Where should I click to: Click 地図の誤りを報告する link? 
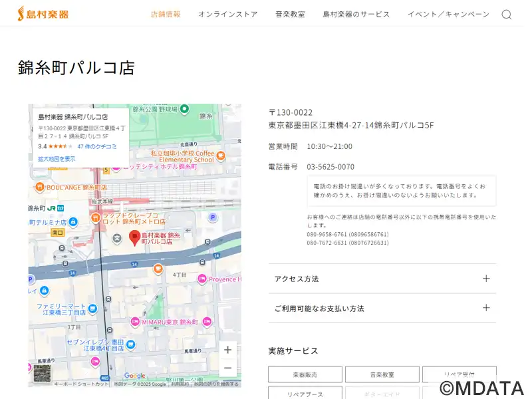(x=215, y=384)
